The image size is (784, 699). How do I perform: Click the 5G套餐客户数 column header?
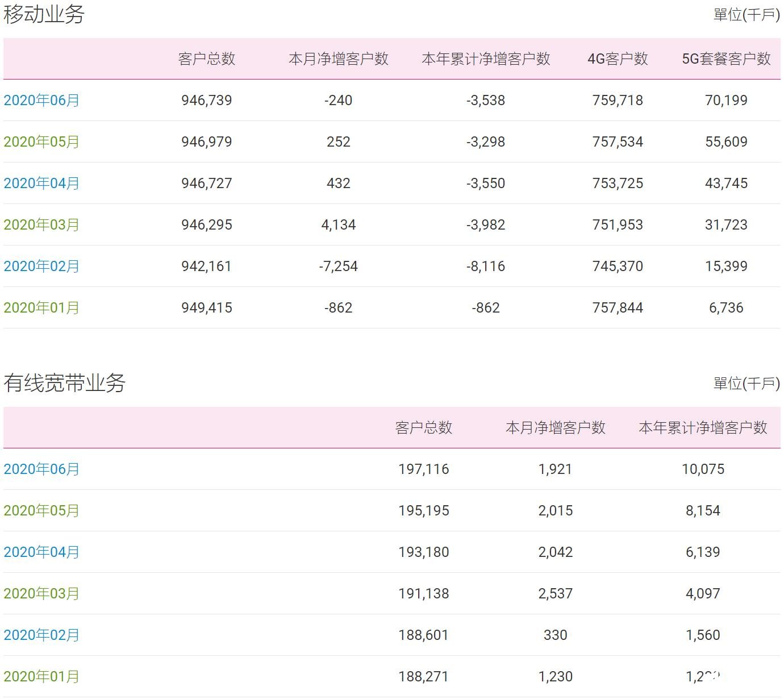click(x=727, y=59)
